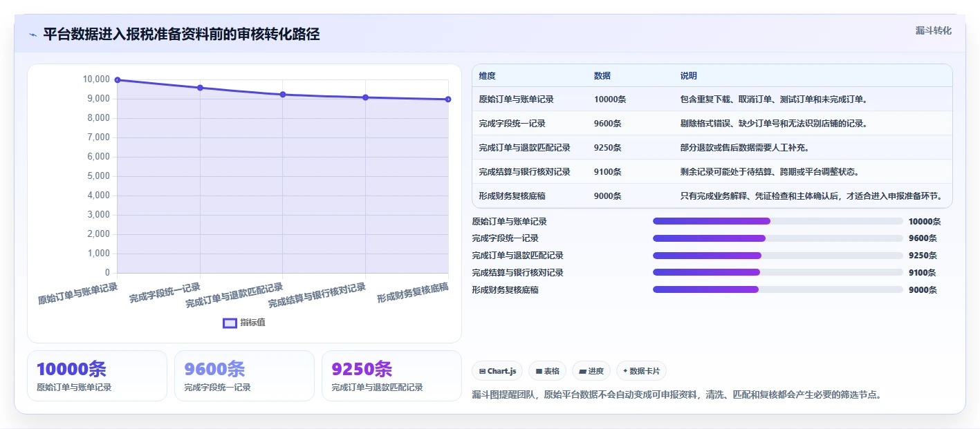This screenshot has width=980, height=429.
Task: Click the chart point for 完成订单与退款匹配记录
Action: coord(283,95)
